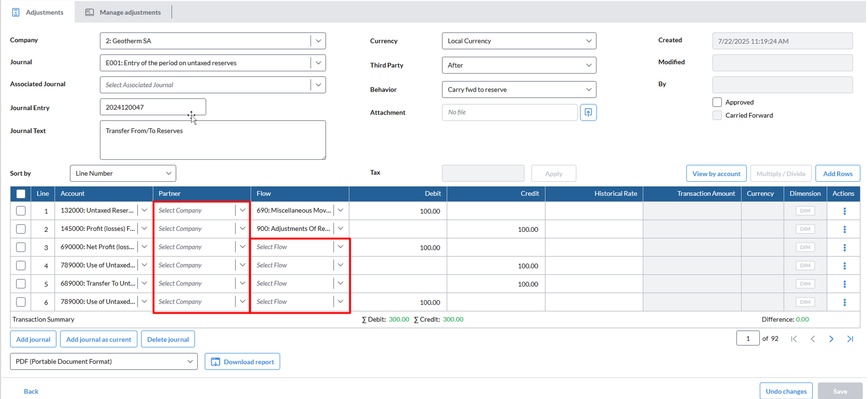This screenshot has height=399, width=868.
Task: Click the attachment upload icon
Action: 588,112
